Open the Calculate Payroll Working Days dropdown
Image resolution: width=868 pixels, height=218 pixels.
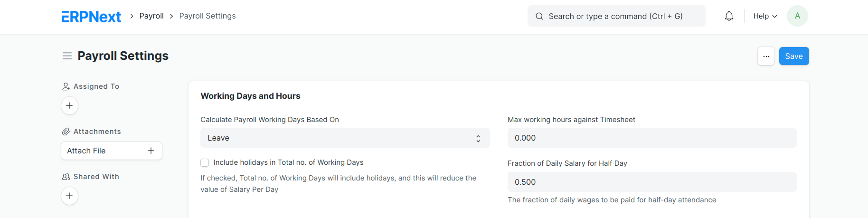pyautogui.click(x=345, y=138)
